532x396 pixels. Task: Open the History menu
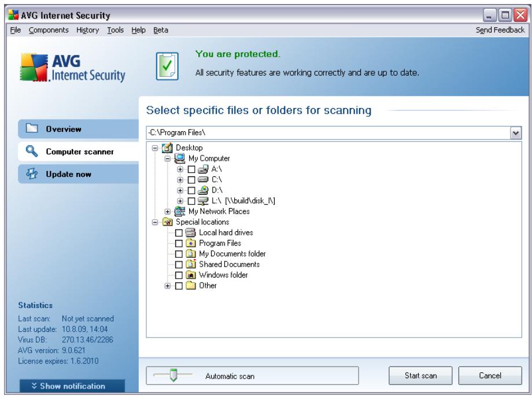[x=87, y=30]
